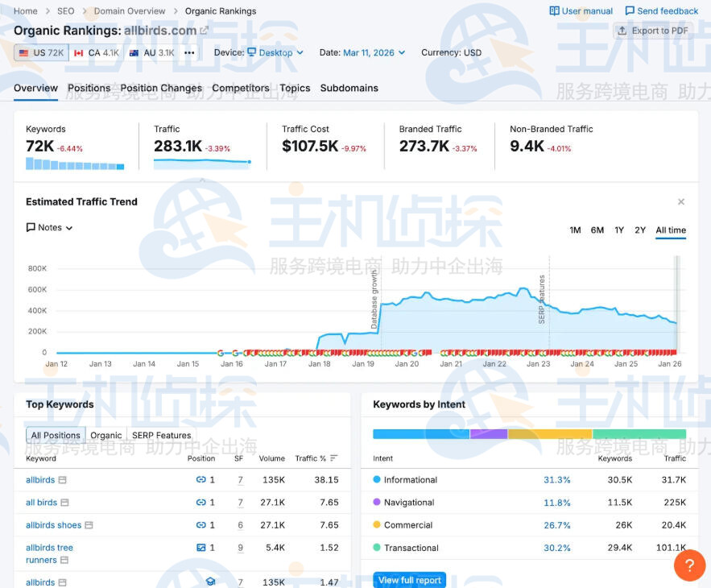Open the Topics tab
This screenshot has width=711, height=588.
coord(295,88)
